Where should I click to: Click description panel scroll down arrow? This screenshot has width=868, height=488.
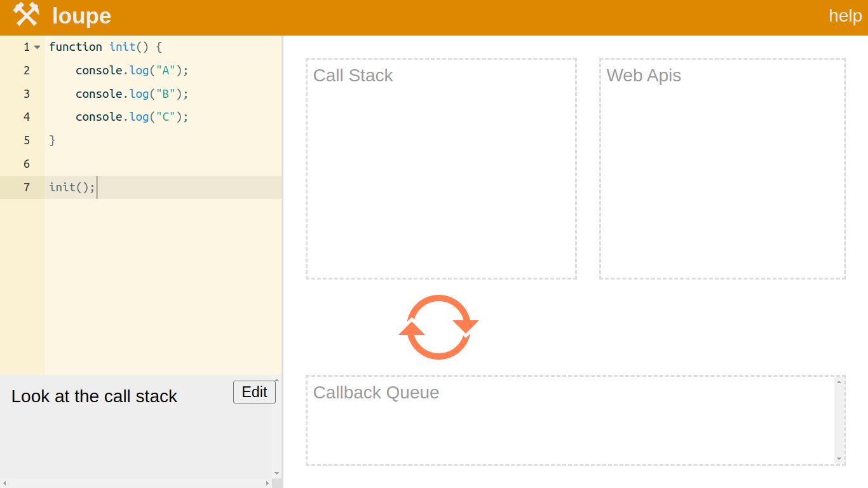[276, 473]
